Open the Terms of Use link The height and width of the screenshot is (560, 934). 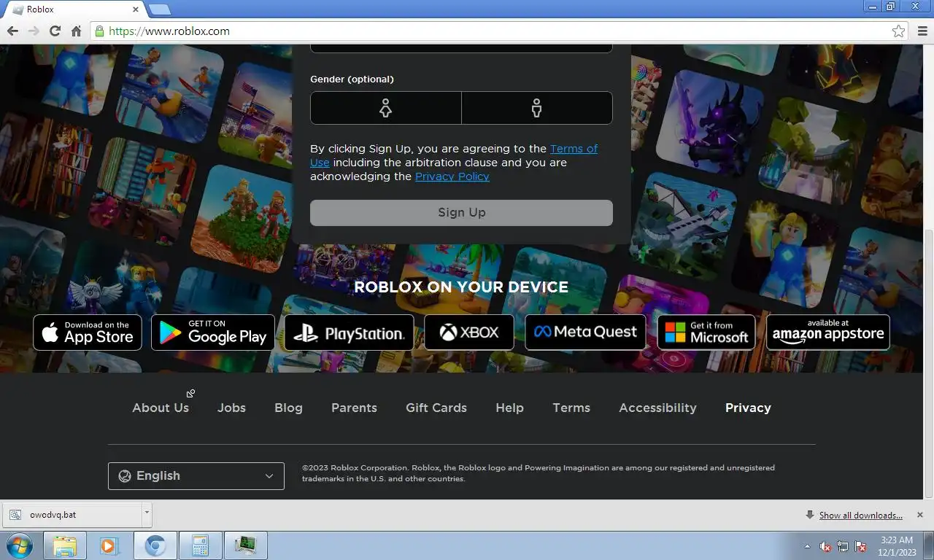574,149
